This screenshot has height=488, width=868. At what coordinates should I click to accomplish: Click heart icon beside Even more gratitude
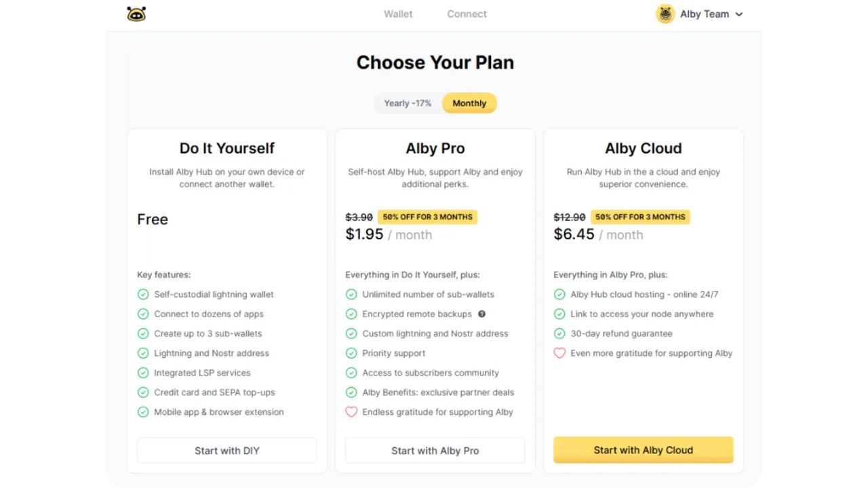(559, 353)
